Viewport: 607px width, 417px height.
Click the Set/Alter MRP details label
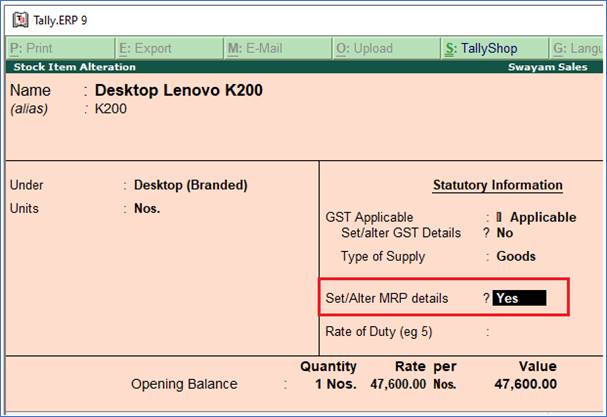tap(387, 298)
